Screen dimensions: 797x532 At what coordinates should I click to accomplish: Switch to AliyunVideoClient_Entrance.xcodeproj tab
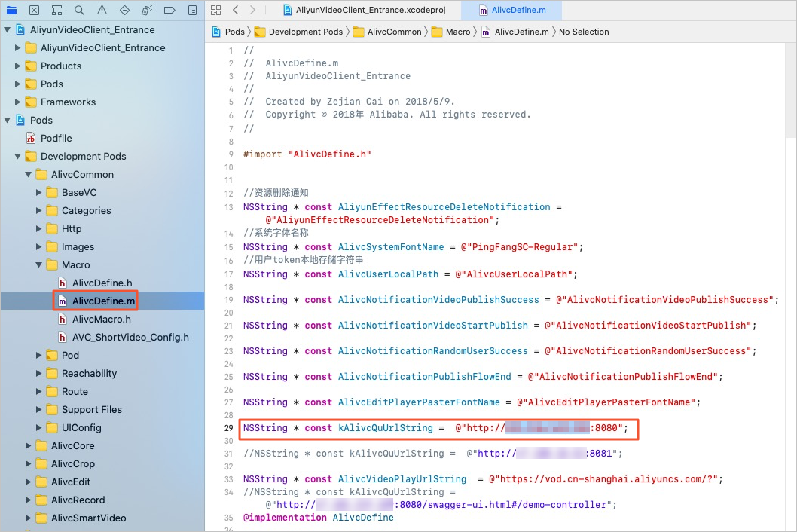pos(365,10)
